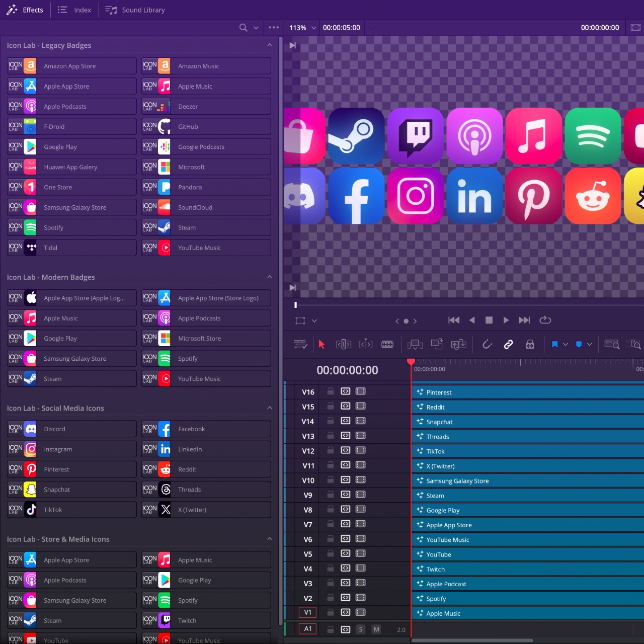Click the Insert clip toolbar icon

click(415, 344)
